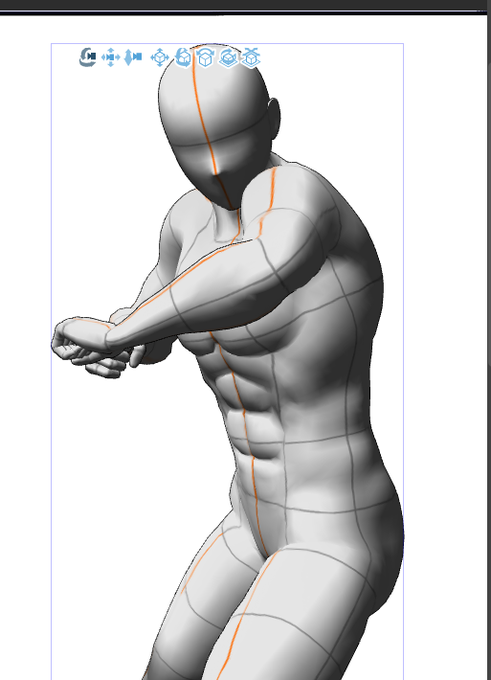Select the Rotate Object vertically icon
Screen dimensions: 491x680
pos(205,57)
